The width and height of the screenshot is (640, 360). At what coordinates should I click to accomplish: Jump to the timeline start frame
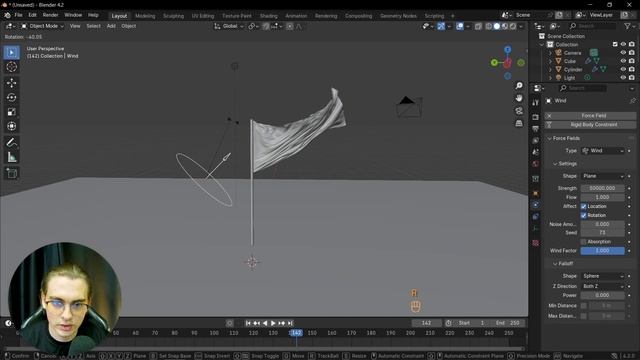(248, 323)
